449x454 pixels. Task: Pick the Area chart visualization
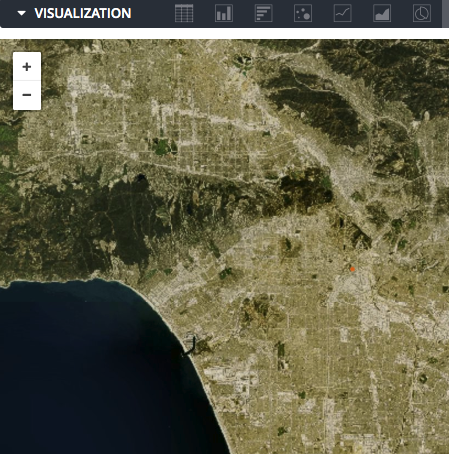coord(382,13)
